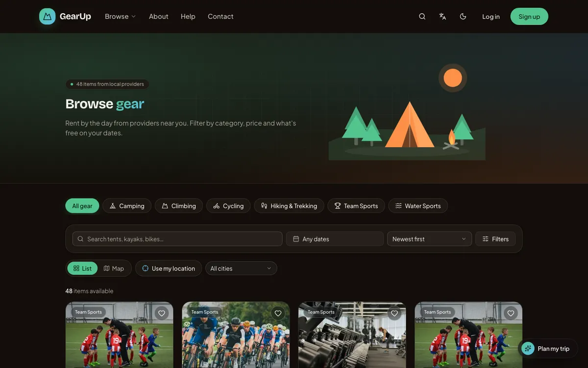This screenshot has height=368, width=588.
Task: Click the GearUp mountain logo icon
Action: (48, 16)
